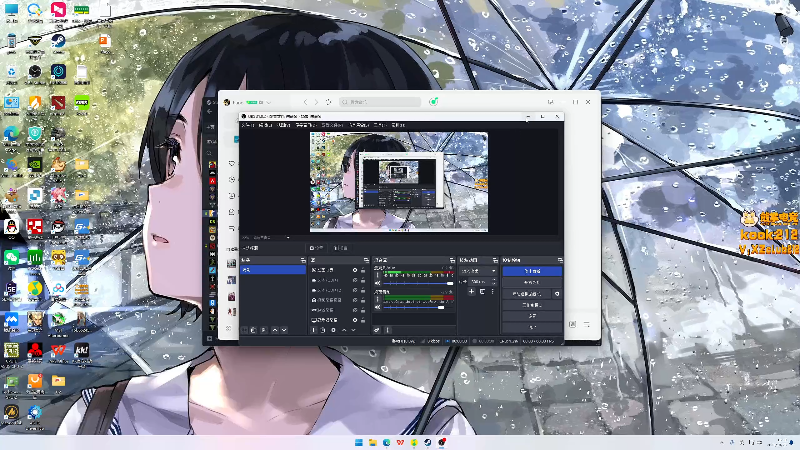Click the Exit button in Controls
This screenshot has width=800, height=450.
(532, 328)
